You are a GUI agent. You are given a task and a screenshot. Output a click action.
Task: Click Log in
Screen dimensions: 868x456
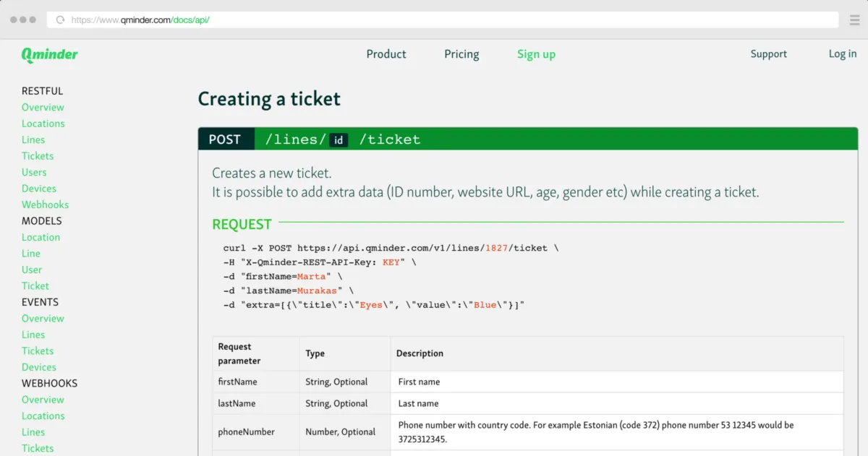pyautogui.click(x=842, y=54)
